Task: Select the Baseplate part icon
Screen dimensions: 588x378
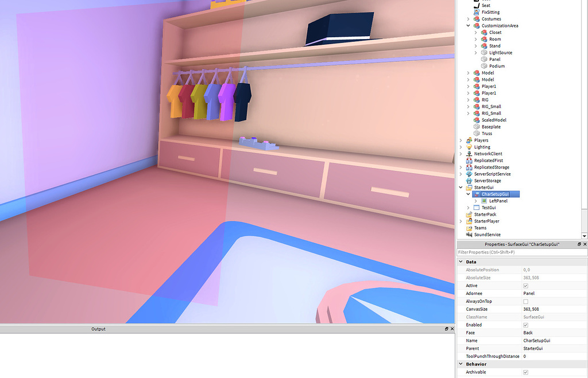Action: [477, 127]
